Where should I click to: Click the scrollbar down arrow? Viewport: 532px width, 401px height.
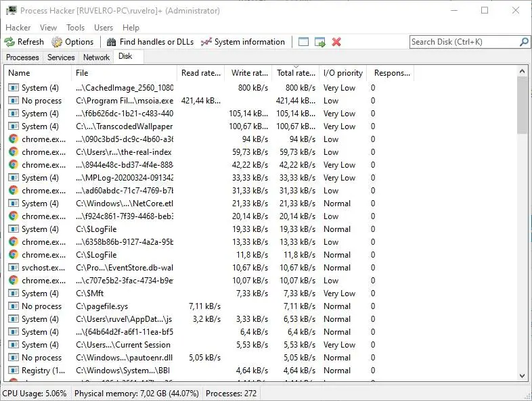point(522,375)
